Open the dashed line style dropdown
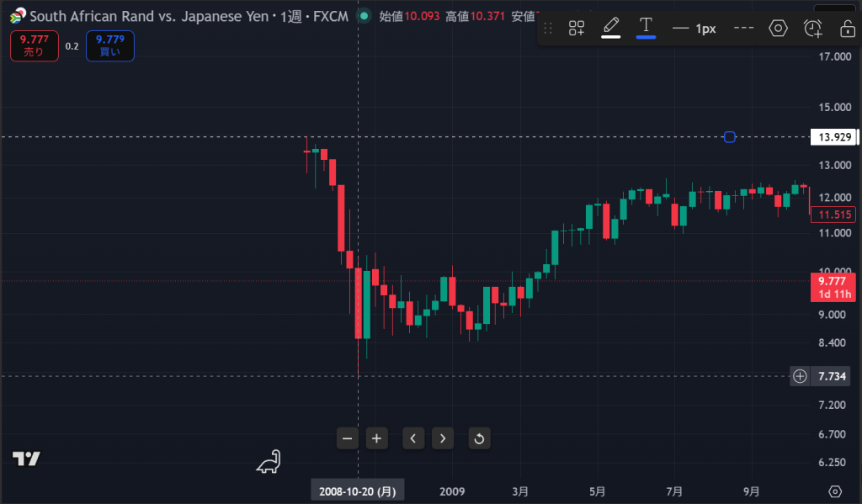Viewport: 862px width, 504px height. coord(743,28)
